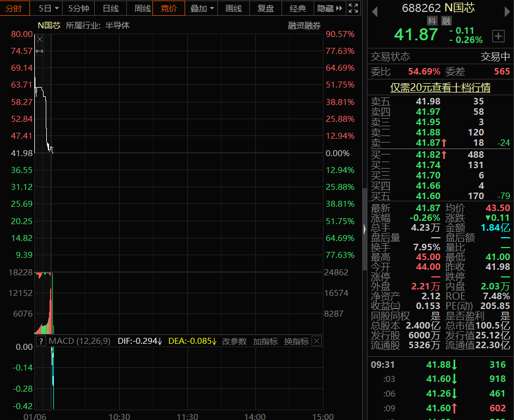Click 换指标 to switch indicator
The image size is (514, 420).
[x=296, y=341]
